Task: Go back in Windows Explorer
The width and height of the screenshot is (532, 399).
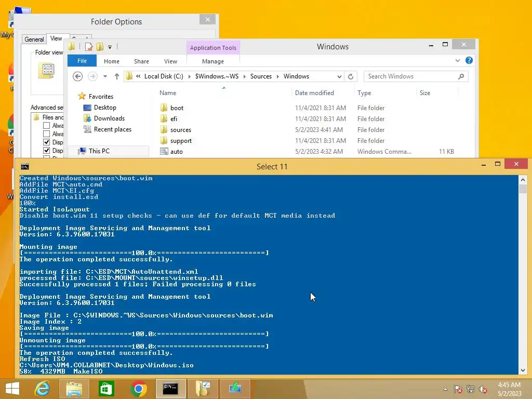Action: pos(78,76)
